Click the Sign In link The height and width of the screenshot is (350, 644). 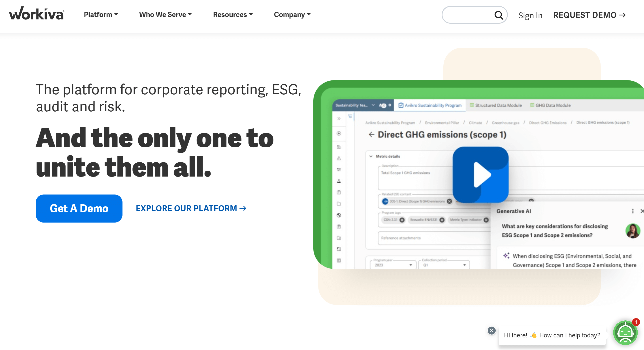tap(530, 15)
